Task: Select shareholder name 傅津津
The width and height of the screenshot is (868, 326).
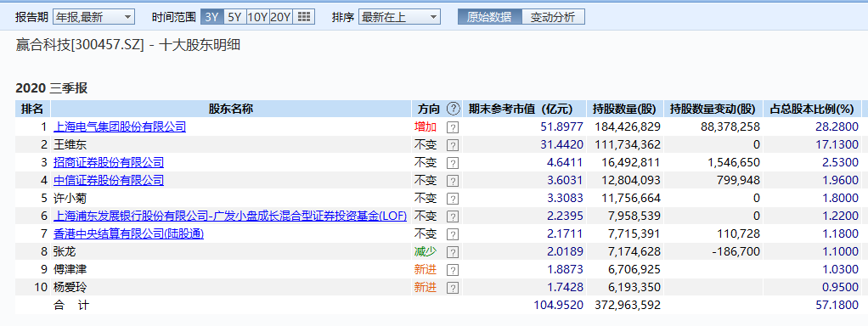Action: coord(70,270)
